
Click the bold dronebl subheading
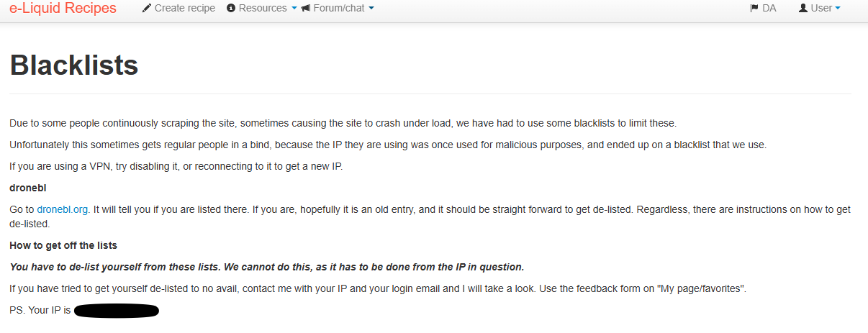pyautogui.click(x=27, y=188)
